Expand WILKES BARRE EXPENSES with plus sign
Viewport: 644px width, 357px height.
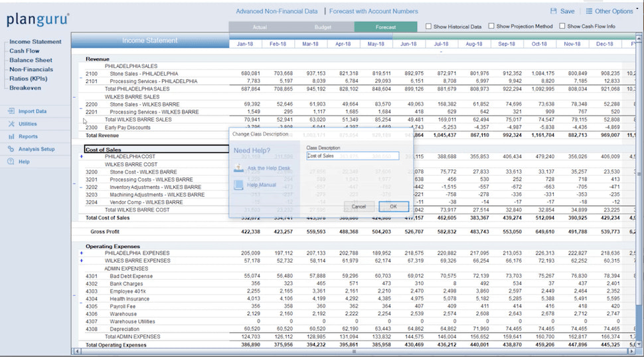pyautogui.click(x=81, y=261)
